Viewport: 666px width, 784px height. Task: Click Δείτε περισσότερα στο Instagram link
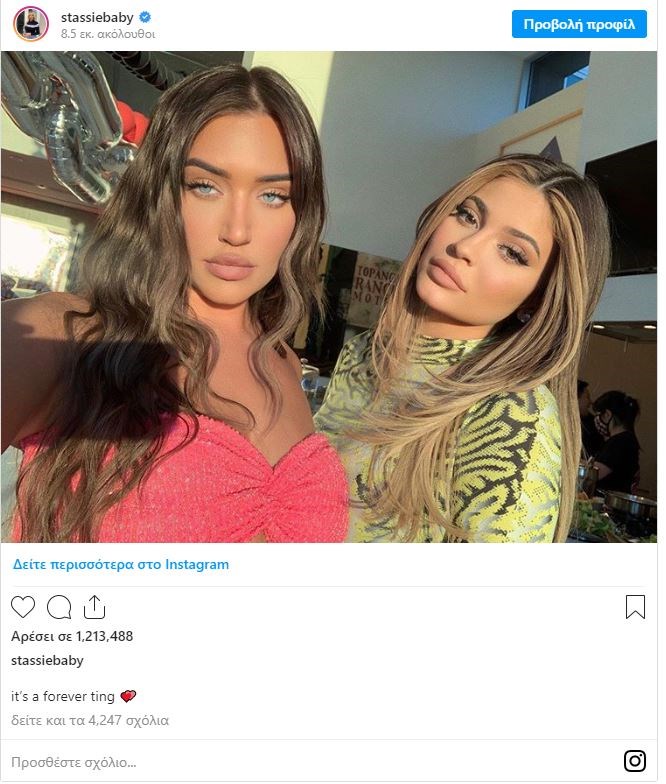(x=120, y=564)
